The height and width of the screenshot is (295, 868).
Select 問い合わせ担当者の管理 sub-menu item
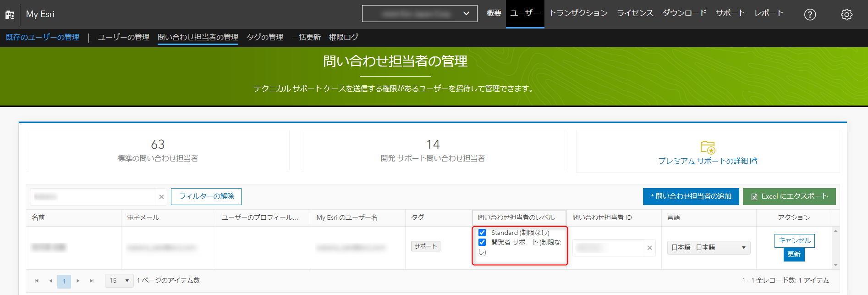click(x=198, y=37)
